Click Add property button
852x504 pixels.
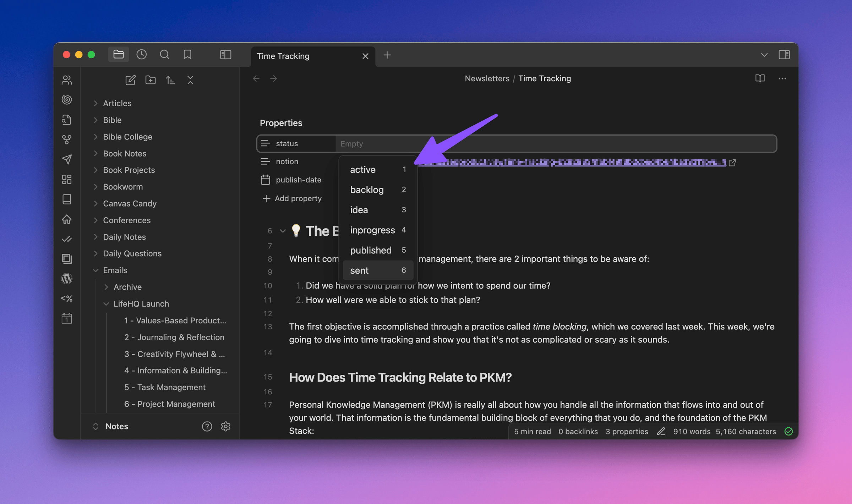click(x=292, y=198)
